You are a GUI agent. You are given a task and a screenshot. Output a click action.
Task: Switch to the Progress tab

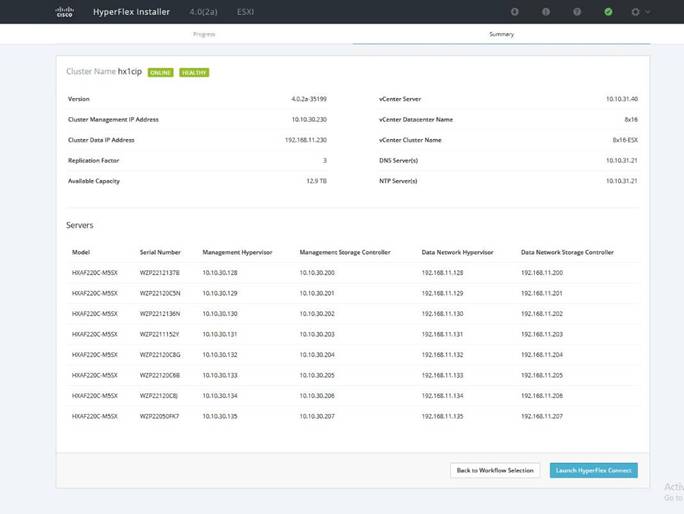tap(204, 34)
